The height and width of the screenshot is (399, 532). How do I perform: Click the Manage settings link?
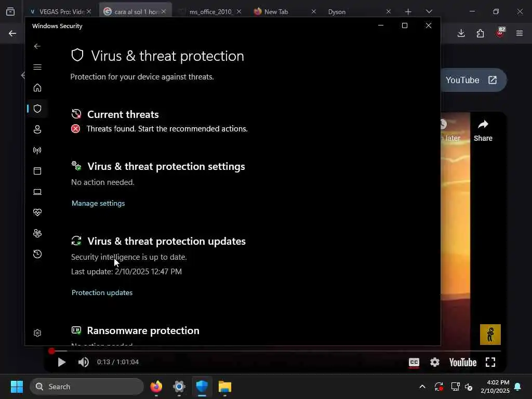[98, 203]
